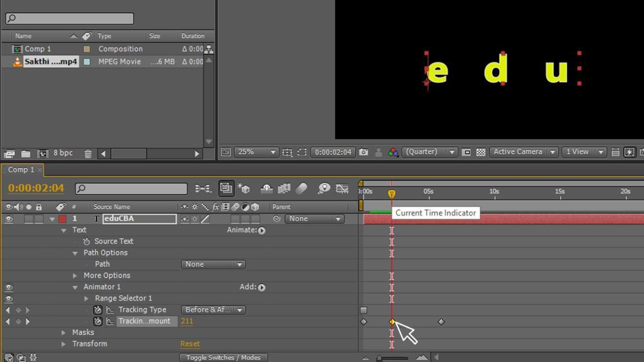Toggle the Live Update icon in timeline

226,188
